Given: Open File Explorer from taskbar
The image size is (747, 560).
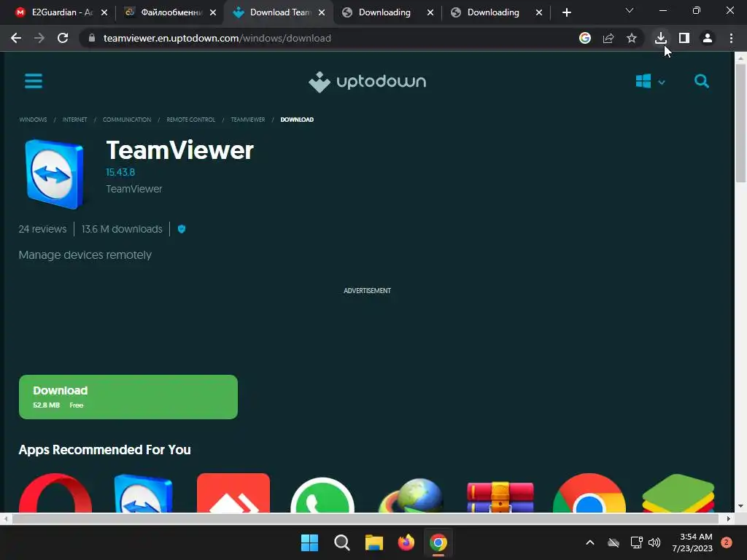Looking at the screenshot, I should [x=374, y=542].
